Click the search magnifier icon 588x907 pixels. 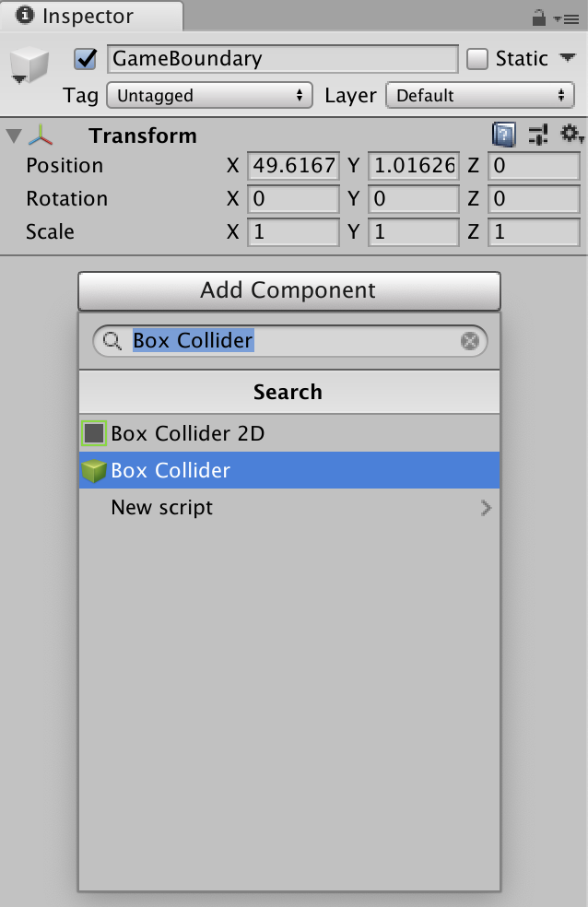pyautogui.click(x=112, y=341)
